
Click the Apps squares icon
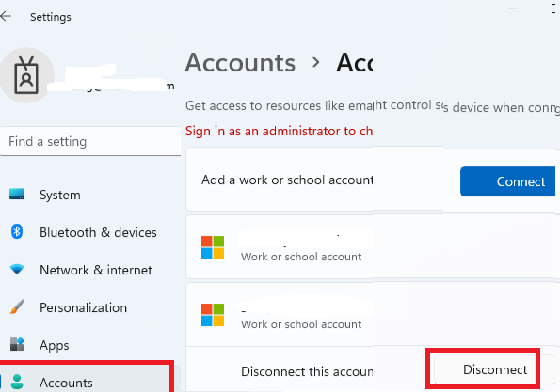click(x=17, y=345)
